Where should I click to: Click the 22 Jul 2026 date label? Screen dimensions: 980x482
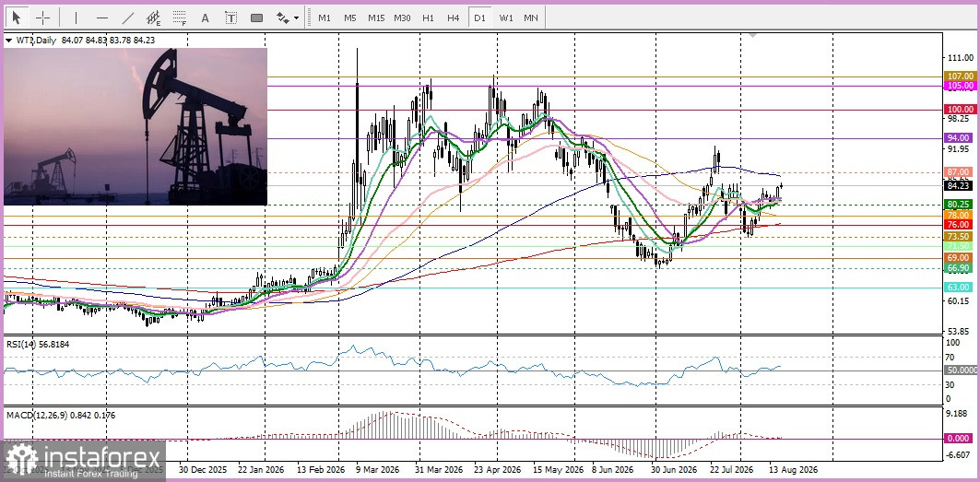coord(731,469)
